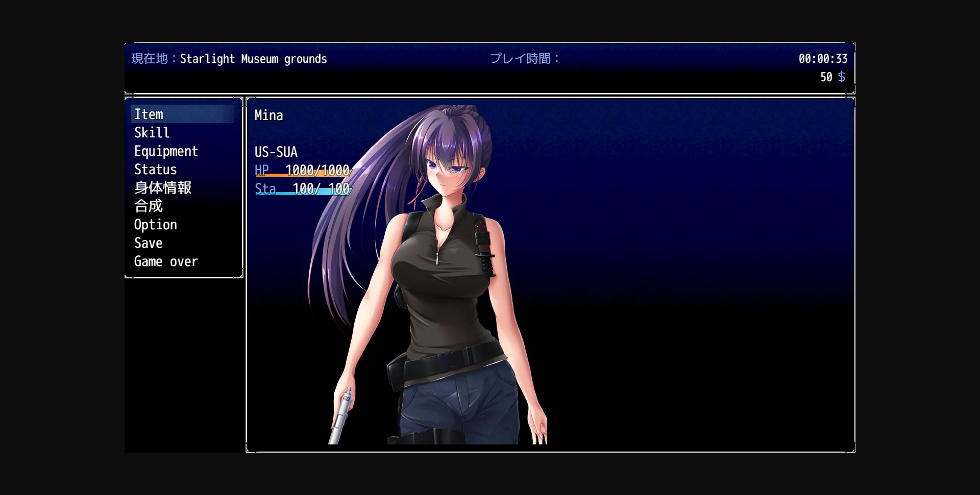Select the Game over command

[166, 262]
